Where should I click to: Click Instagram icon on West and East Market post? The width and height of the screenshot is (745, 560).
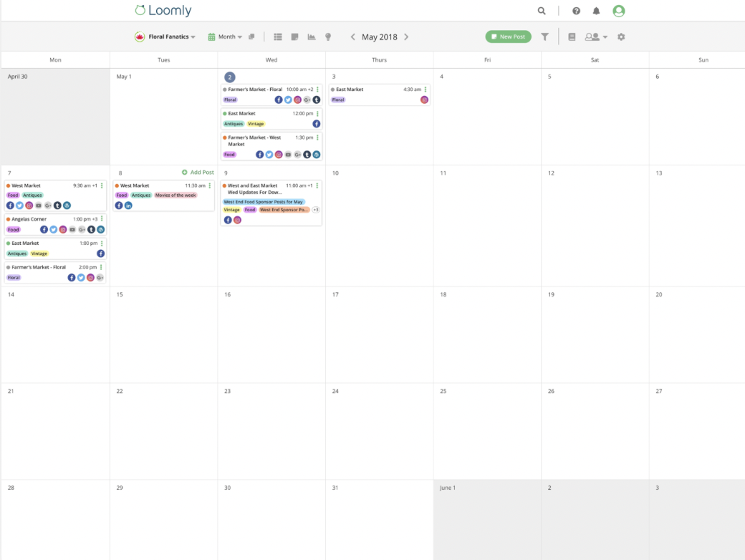(238, 220)
